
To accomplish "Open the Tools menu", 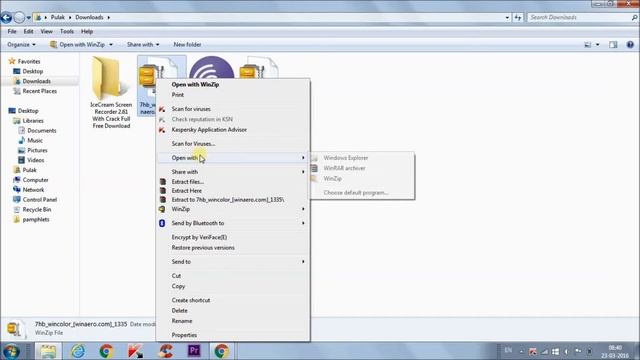I will point(67,31).
